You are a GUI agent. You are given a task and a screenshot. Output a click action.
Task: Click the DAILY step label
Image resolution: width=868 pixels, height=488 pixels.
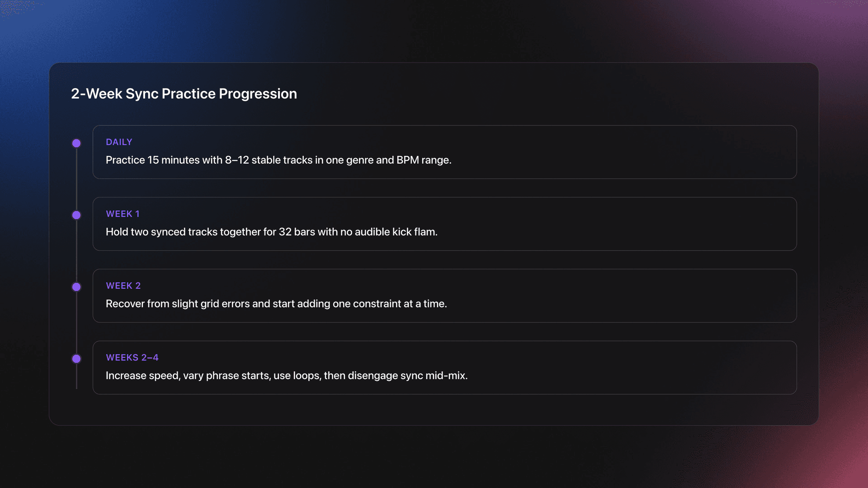pyautogui.click(x=119, y=142)
